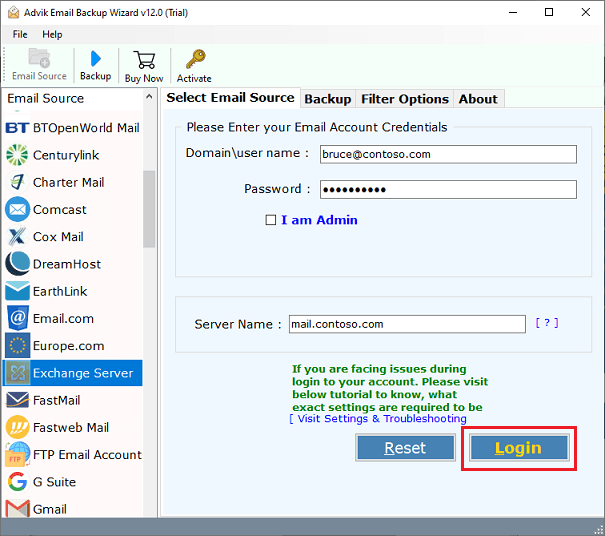The width and height of the screenshot is (605, 536).
Task: Switch to the Backup tab
Action: (x=328, y=99)
